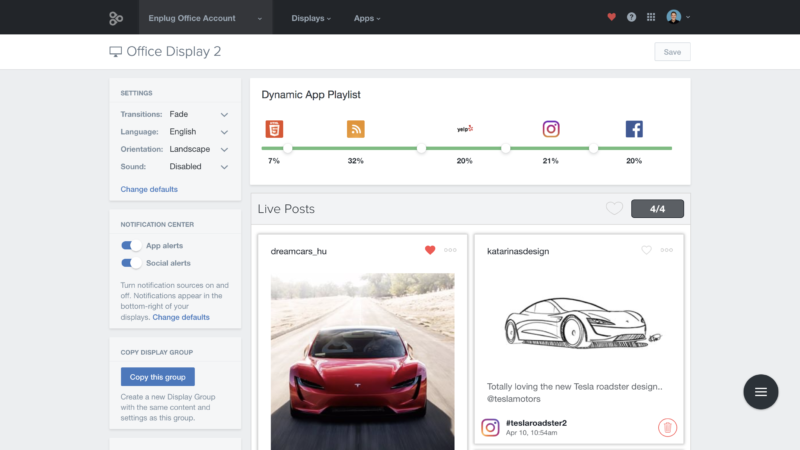Click the Dynamic App Playlist heading

coord(311,95)
